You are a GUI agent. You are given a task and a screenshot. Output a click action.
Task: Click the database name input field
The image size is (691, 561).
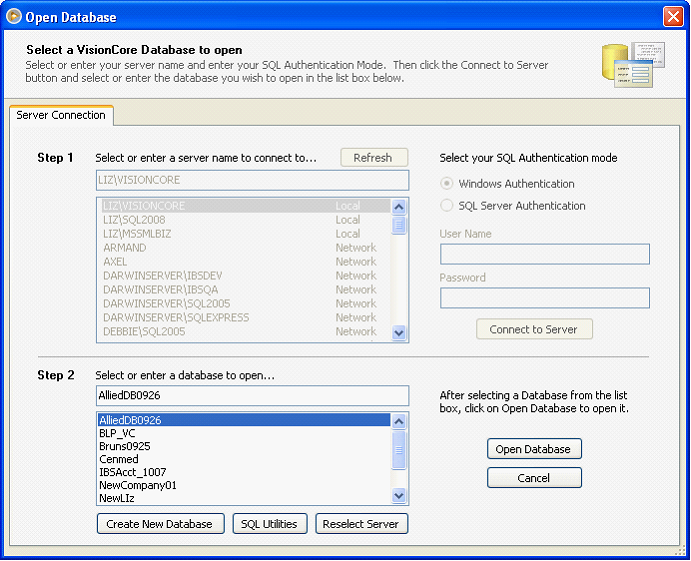pos(253,395)
